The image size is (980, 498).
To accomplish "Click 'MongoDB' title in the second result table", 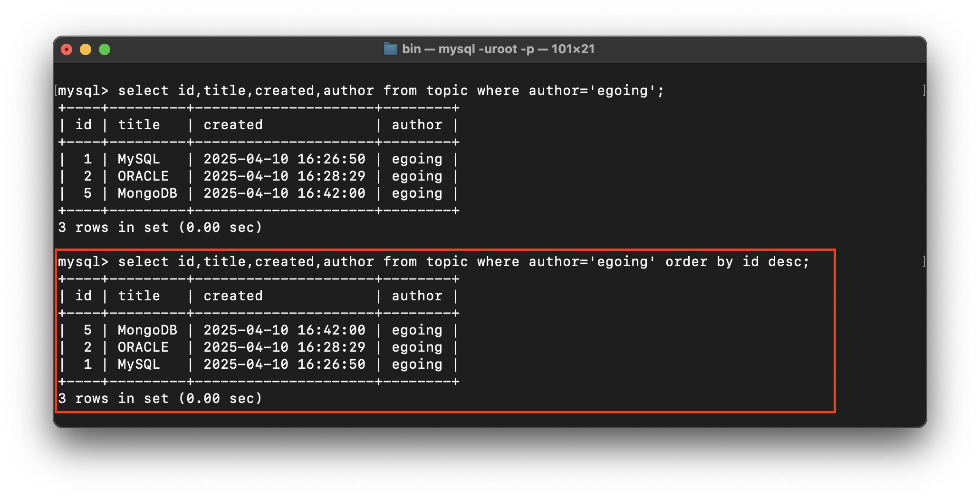I will pos(147,330).
